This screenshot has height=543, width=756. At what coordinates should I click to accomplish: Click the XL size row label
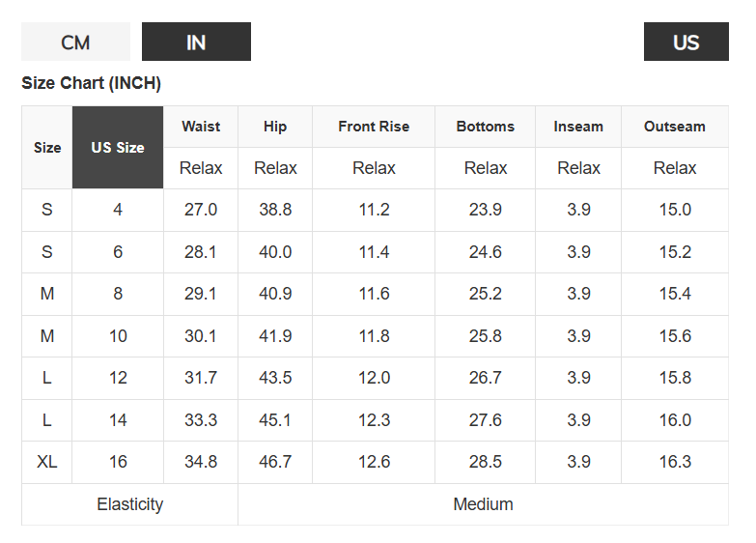[47, 462]
